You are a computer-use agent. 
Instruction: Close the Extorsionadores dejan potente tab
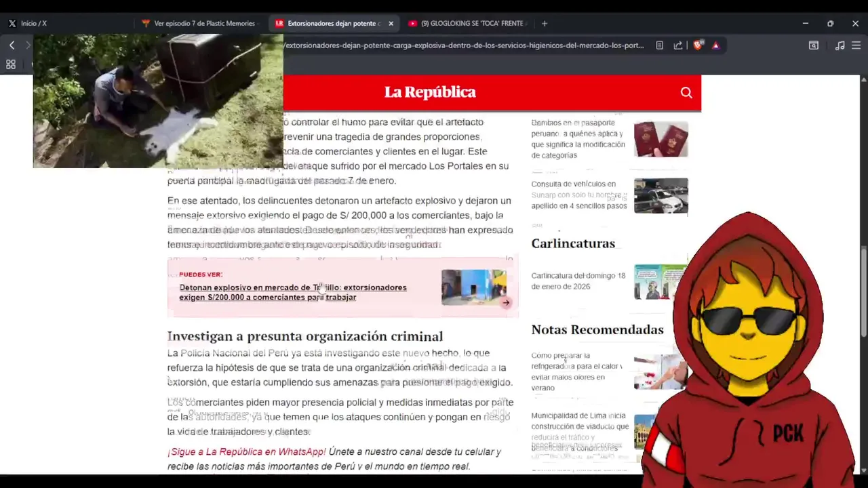(x=391, y=23)
